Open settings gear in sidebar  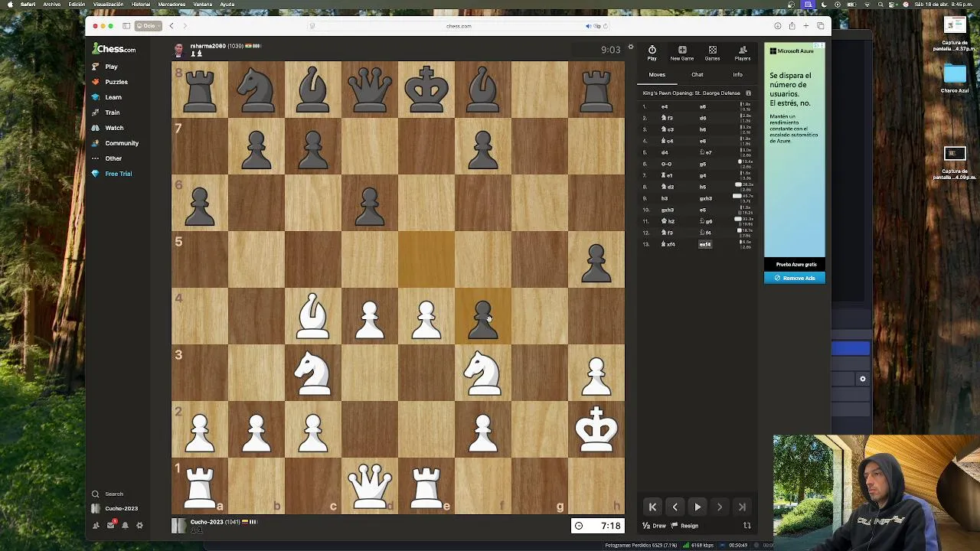point(139,525)
